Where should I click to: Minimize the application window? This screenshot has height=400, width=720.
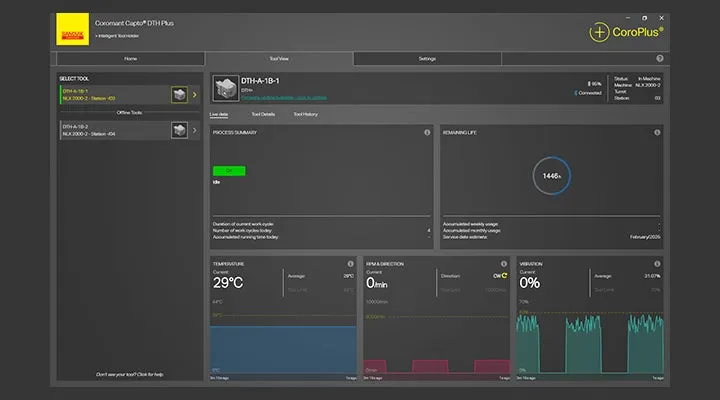[628, 18]
